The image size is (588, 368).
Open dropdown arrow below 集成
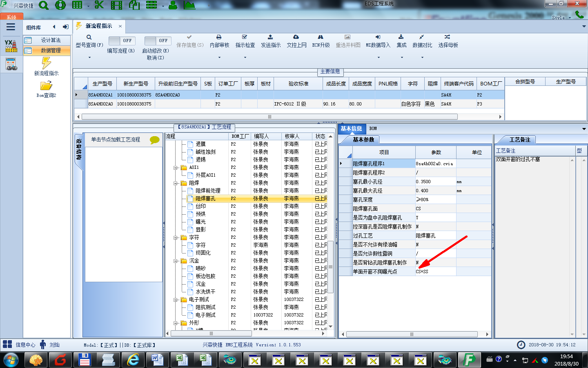pos(402,57)
